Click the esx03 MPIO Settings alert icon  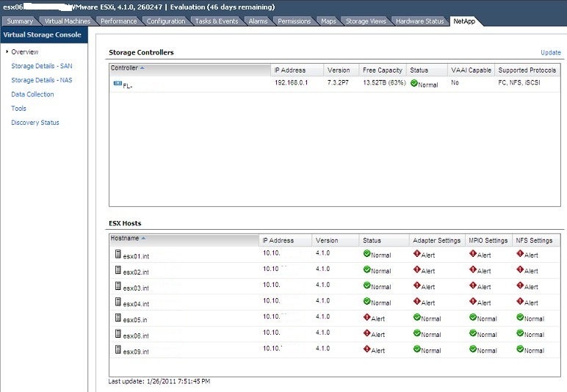click(472, 286)
